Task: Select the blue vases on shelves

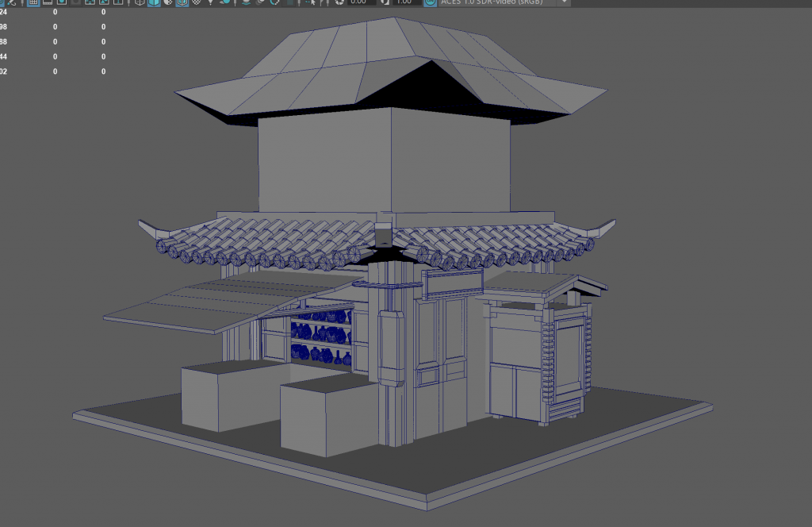Action: pyautogui.click(x=321, y=337)
